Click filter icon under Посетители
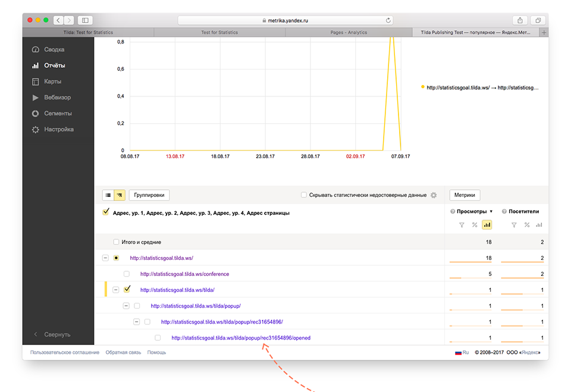 [514, 225]
